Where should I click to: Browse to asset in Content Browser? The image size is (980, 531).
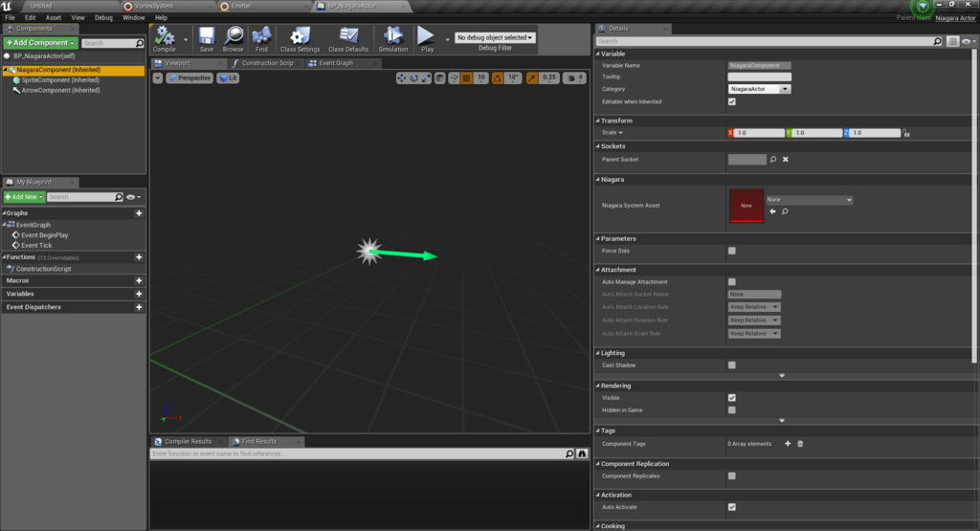234,38
